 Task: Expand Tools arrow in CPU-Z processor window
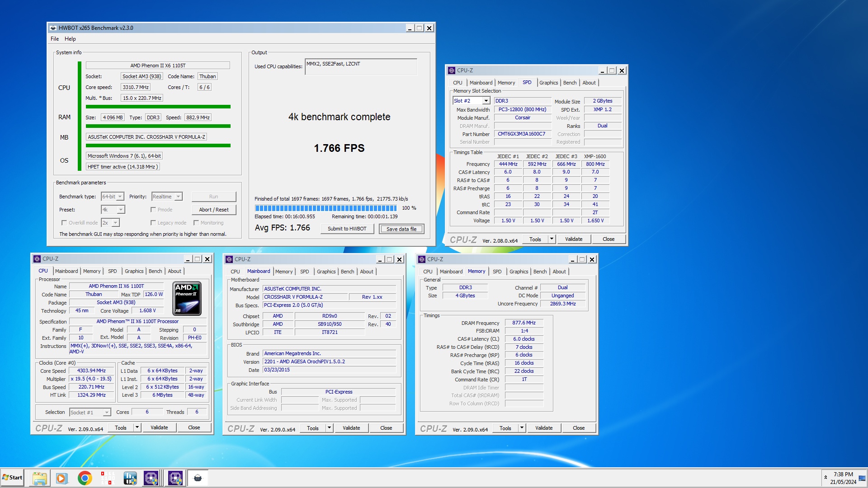click(x=137, y=427)
